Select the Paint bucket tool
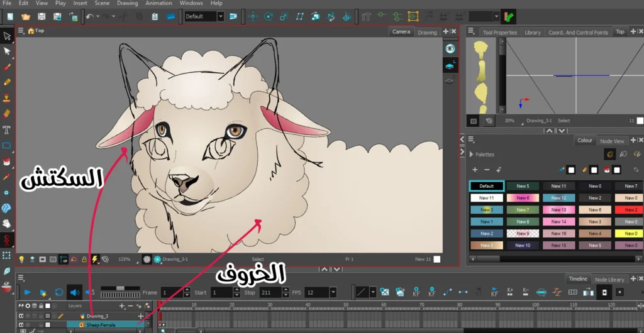 tap(6, 161)
